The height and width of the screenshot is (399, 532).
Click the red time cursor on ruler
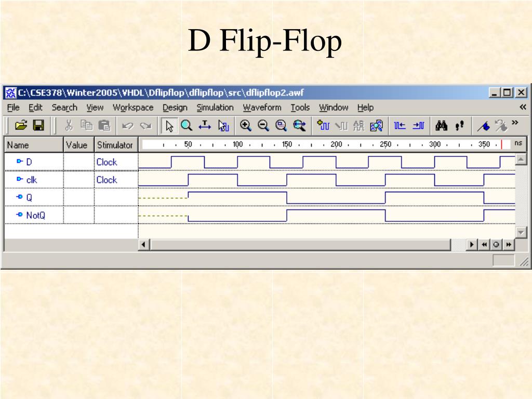(501, 144)
